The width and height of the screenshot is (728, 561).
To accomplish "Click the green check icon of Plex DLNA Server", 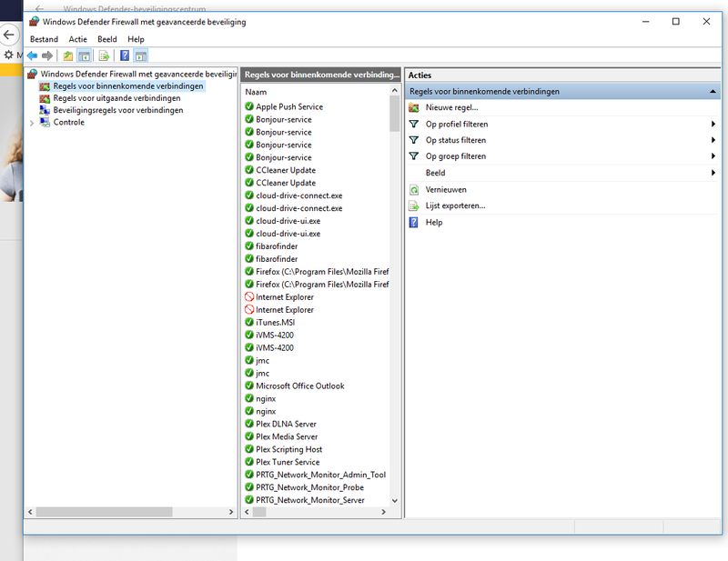I will 249,424.
